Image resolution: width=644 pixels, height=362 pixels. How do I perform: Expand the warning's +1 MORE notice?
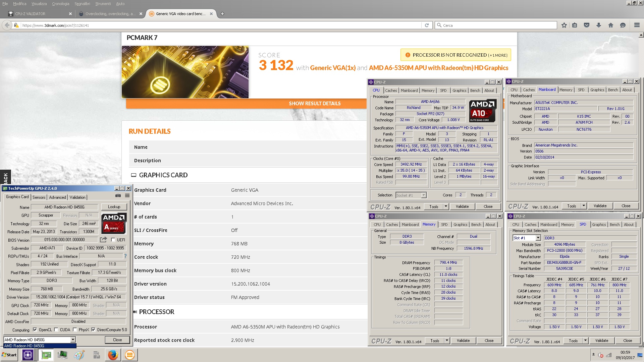498,55
